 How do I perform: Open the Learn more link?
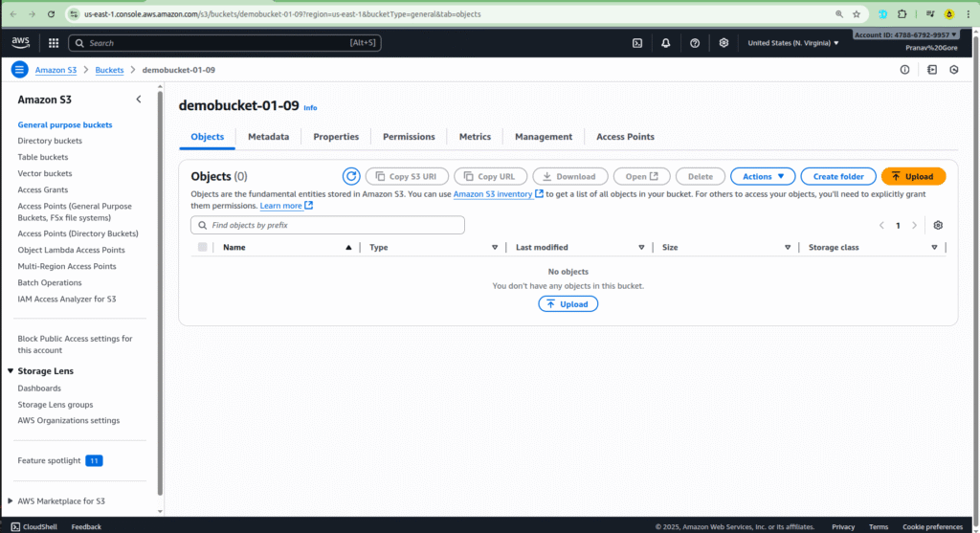(286, 206)
